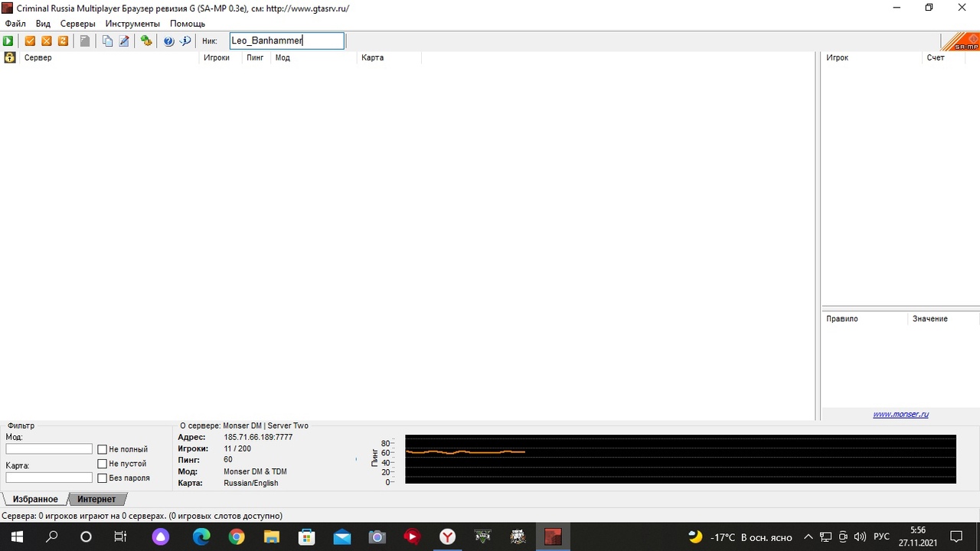Click the green Connect play icon
Viewport: 980px width, 551px height.
click(8, 41)
